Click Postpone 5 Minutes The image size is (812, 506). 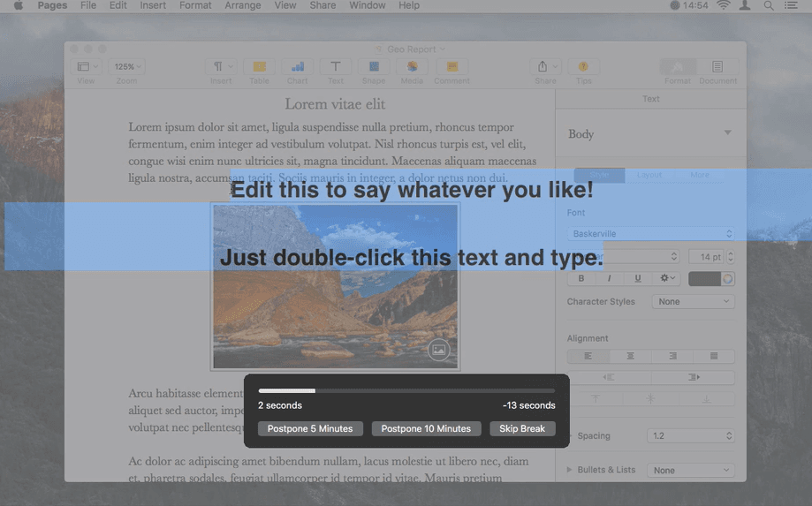310,428
